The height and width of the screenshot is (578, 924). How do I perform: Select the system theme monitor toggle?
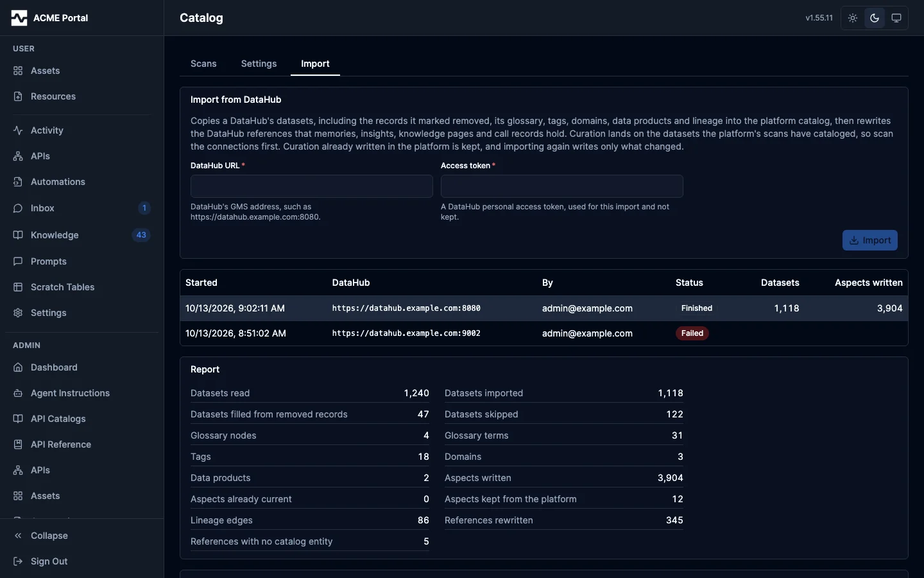coord(896,18)
